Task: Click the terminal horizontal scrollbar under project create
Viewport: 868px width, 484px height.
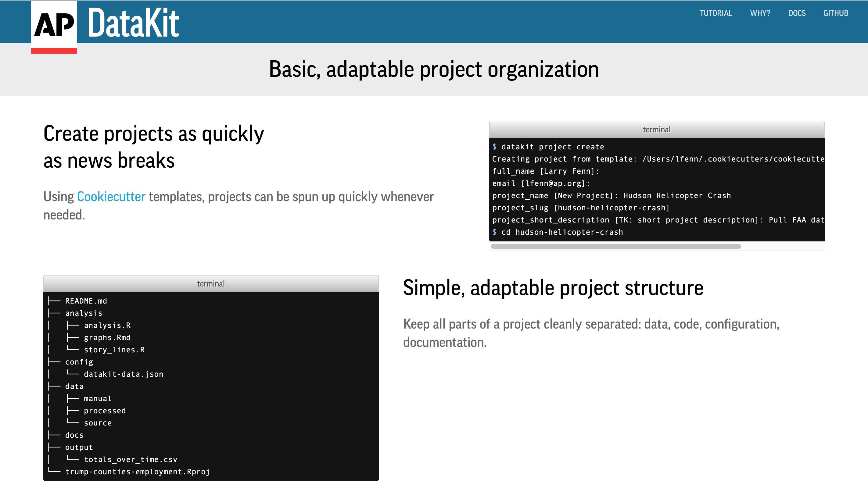Action: tap(615, 246)
